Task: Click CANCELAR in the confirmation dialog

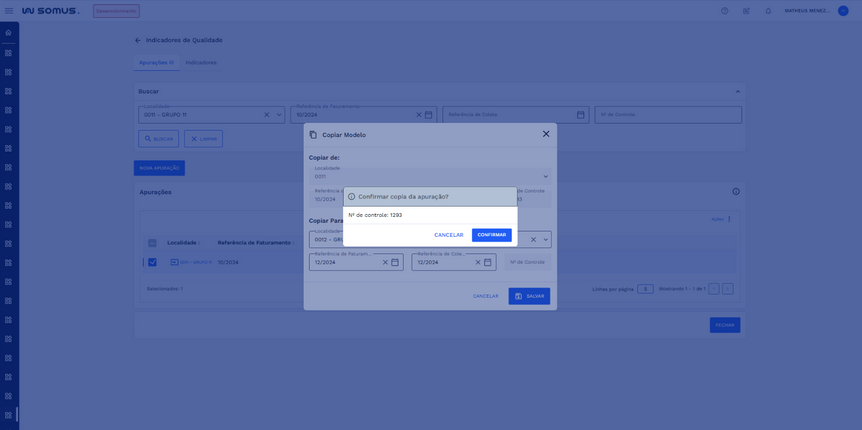Action: pyautogui.click(x=448, y=235)
